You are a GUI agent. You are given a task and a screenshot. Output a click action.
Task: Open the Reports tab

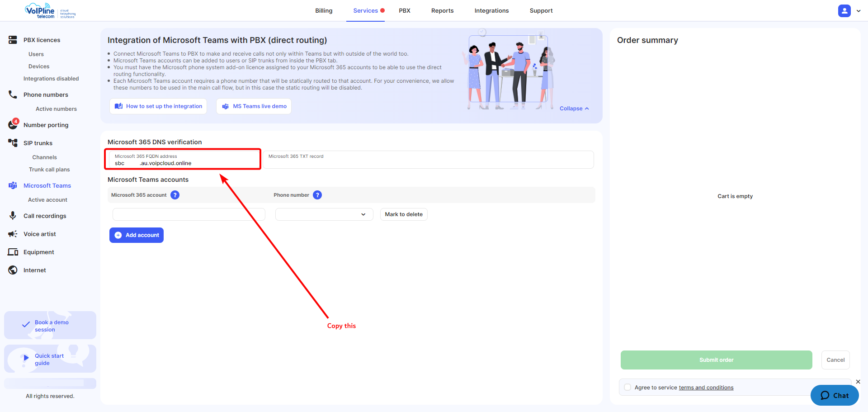point(442,10)
